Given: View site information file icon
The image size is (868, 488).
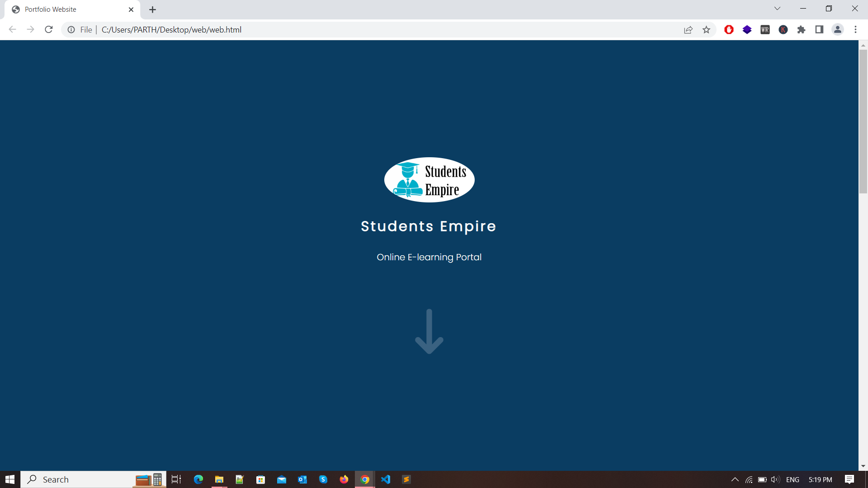Looking at the screenshot, I should pyautogui.click(x=71, y=30).
